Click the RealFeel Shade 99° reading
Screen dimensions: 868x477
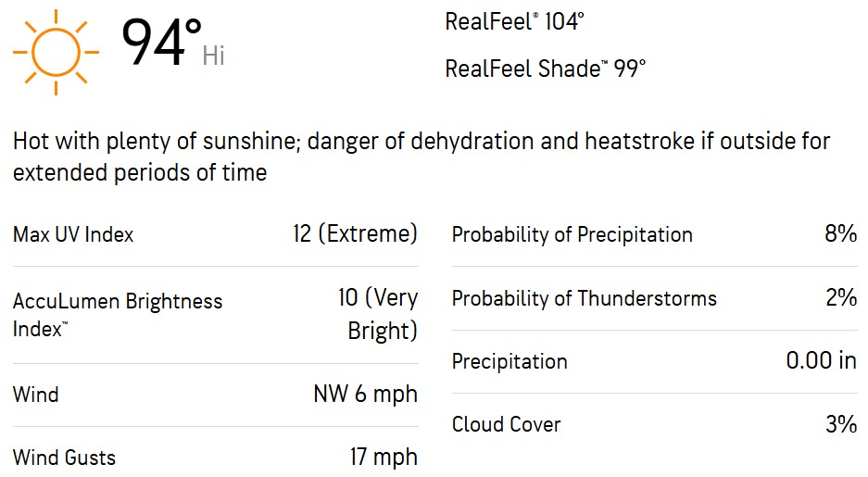(546, 69)
